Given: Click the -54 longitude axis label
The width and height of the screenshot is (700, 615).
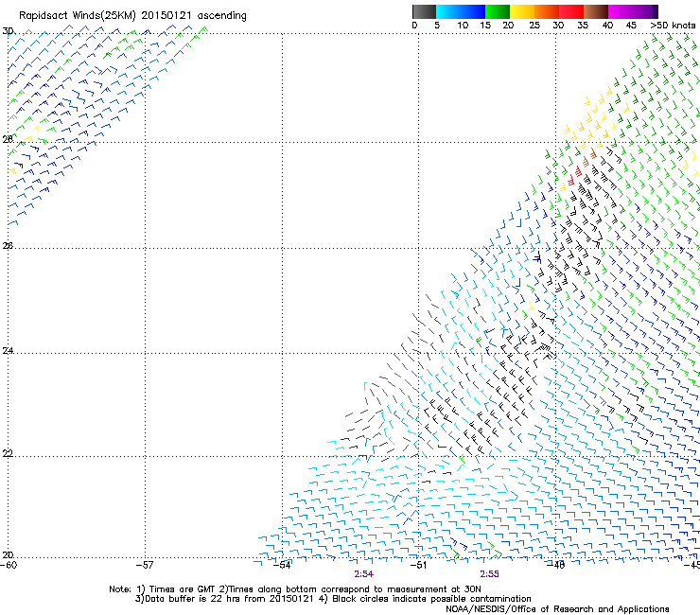Looking at the screenshot, I should (283, 565).
